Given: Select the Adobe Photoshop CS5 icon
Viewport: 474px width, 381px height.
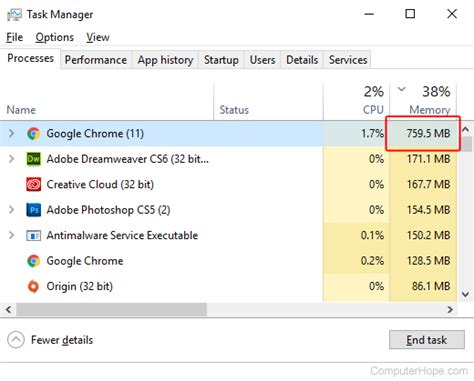Looking at the screenshot, I should (x=33, y=210).
